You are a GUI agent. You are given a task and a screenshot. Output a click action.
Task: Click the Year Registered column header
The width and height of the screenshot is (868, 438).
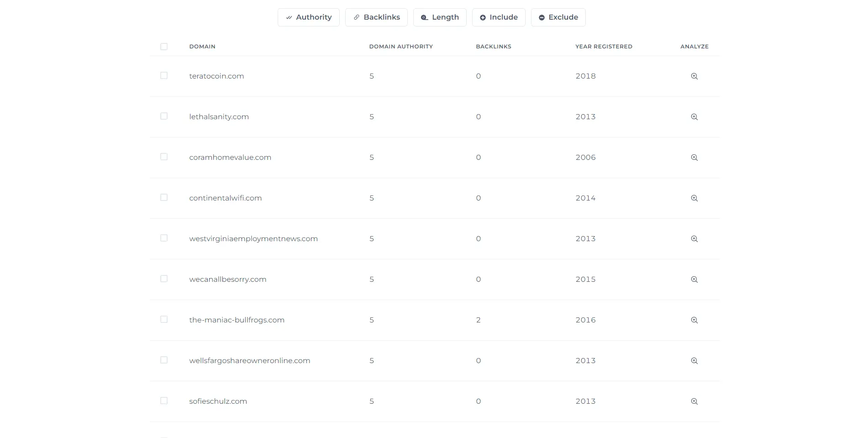(603, 47)
